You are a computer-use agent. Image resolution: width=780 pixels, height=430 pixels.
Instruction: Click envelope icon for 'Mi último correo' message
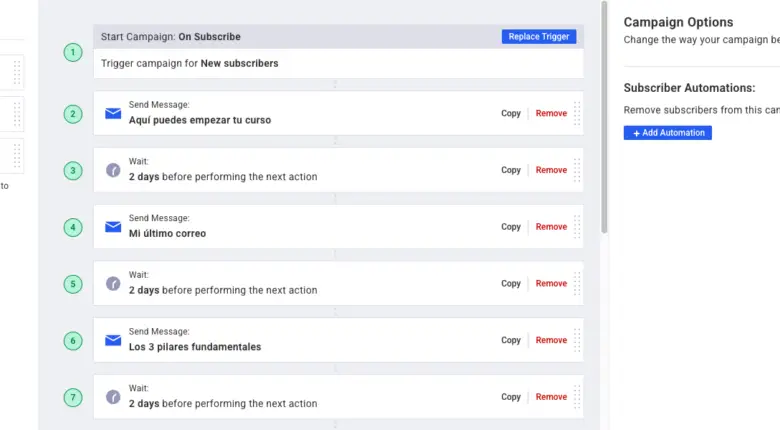pyautogui.click(x=113, y=227)
